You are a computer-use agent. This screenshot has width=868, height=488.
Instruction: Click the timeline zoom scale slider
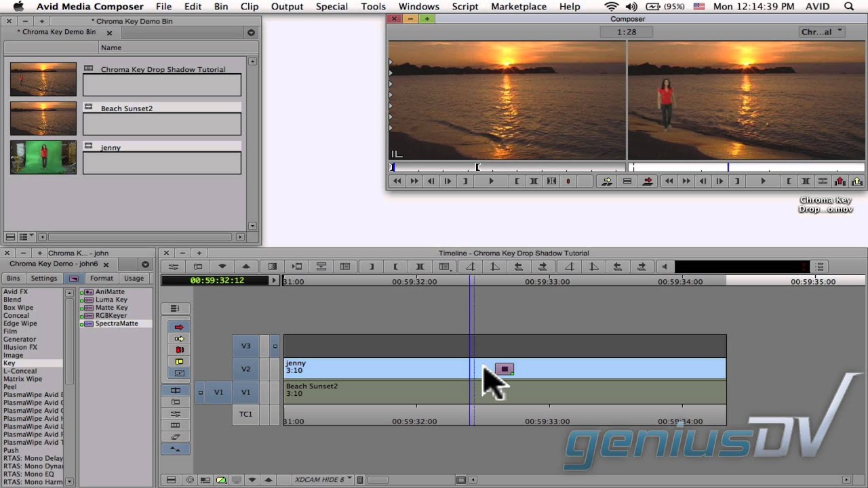[378, 480]
